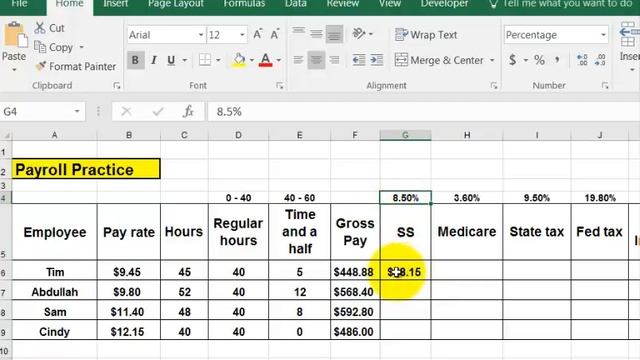Align cell text right

[x=334, y=60]
